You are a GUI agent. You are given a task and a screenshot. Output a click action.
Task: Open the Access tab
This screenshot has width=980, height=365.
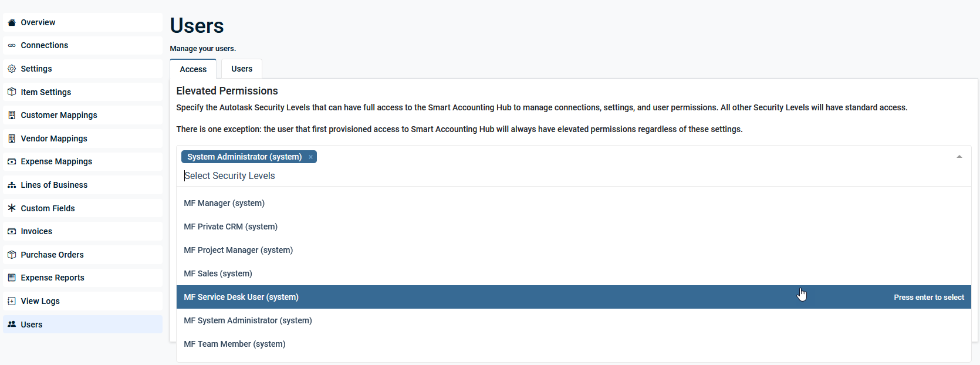[x=193, y=69]
